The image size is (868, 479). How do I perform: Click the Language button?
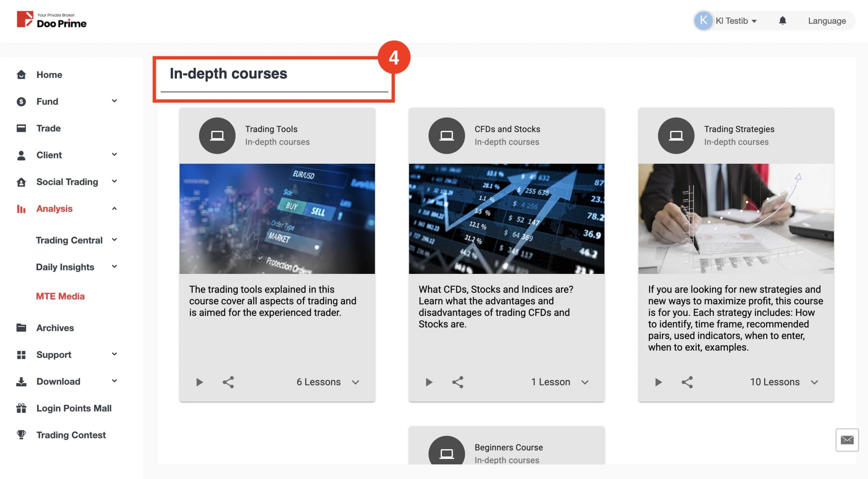point(827,21)
